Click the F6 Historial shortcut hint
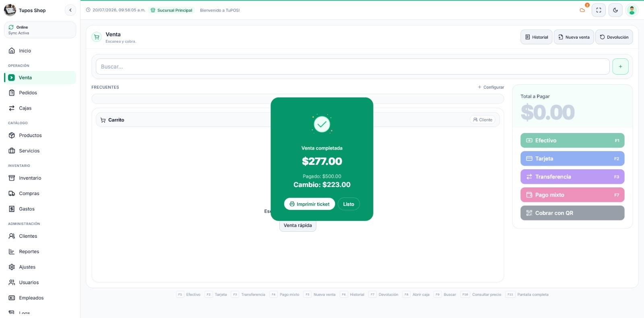644x318 pixels. point(352,295)
